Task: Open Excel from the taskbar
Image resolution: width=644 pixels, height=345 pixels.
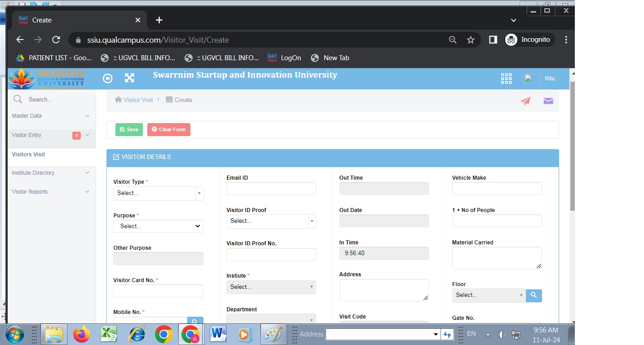Action: point(108,334)
